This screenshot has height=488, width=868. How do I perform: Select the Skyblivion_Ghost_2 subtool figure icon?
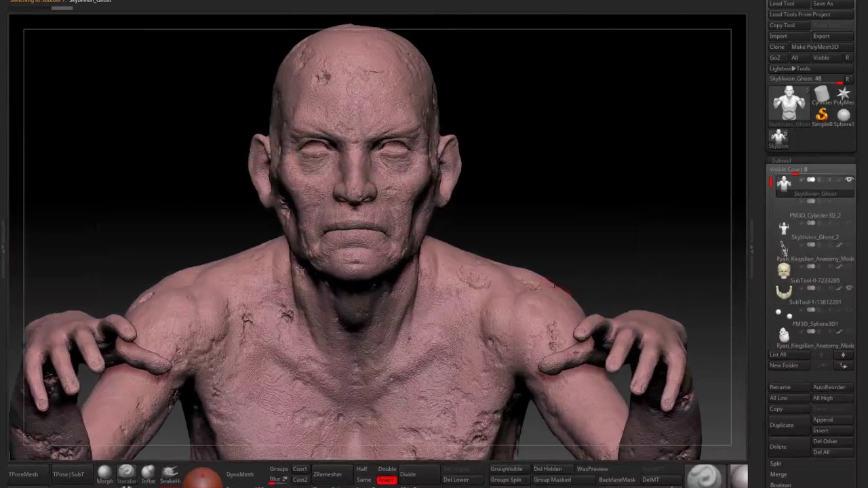[x=784, y=228]
